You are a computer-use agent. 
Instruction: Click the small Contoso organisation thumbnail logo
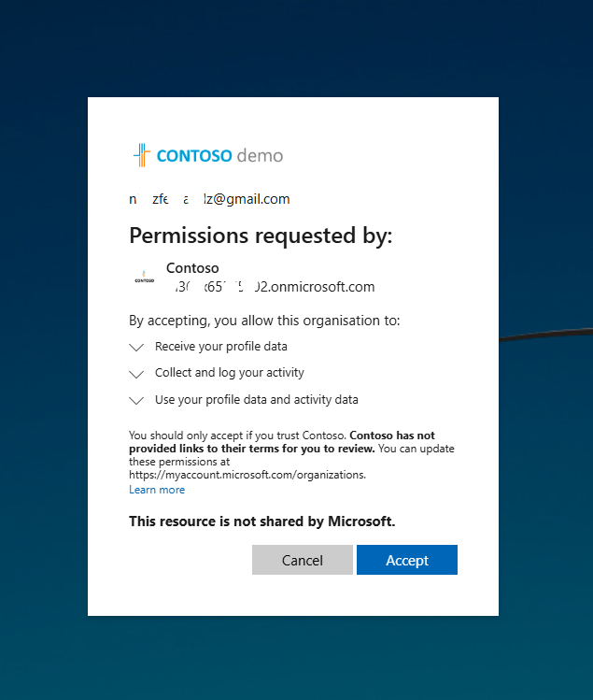(144, 277)
